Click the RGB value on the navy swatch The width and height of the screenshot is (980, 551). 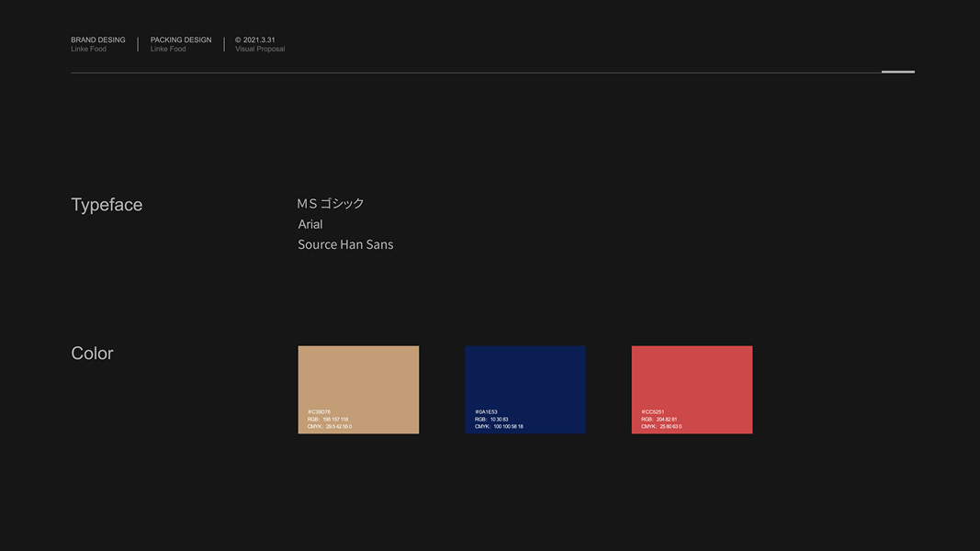coord(491,419)
